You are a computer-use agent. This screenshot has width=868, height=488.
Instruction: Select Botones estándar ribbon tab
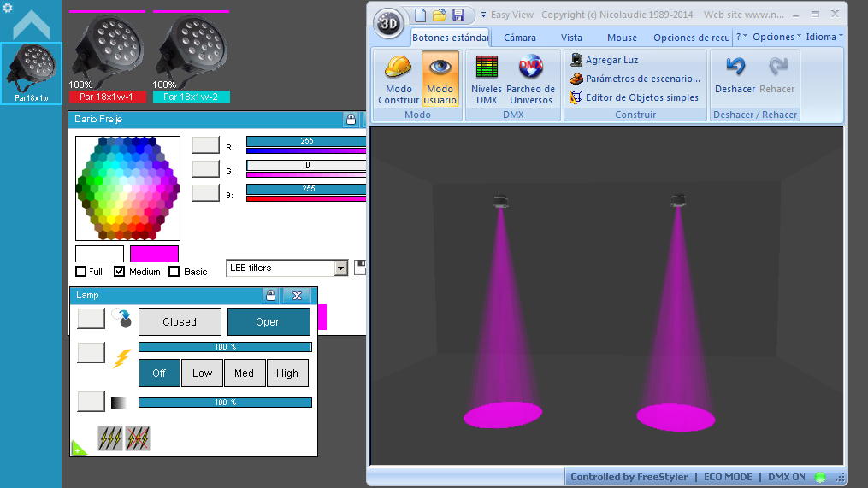pos(450,38)
